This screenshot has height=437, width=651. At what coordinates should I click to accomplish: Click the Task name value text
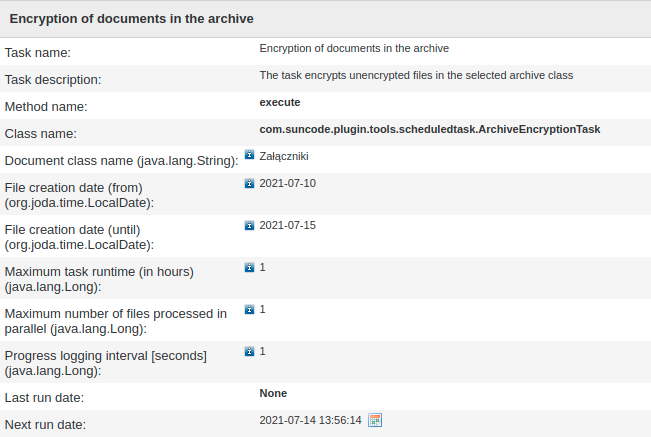354,48
